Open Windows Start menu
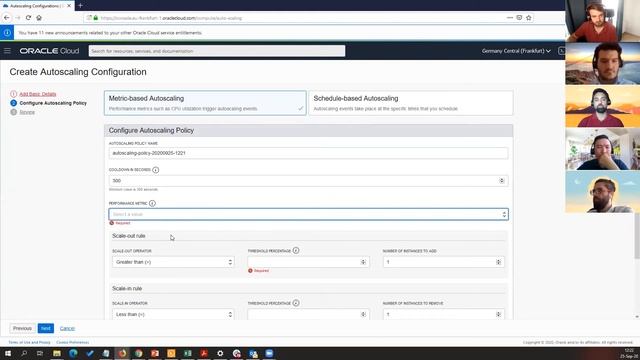Screen dimensions: 640x360 tap(8, 353)
